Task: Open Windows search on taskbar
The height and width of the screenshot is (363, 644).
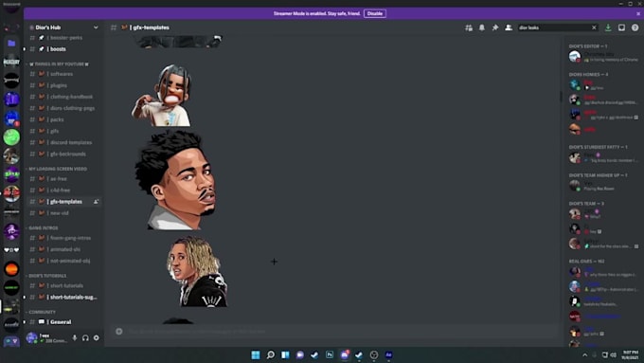Action: [270, 354]
